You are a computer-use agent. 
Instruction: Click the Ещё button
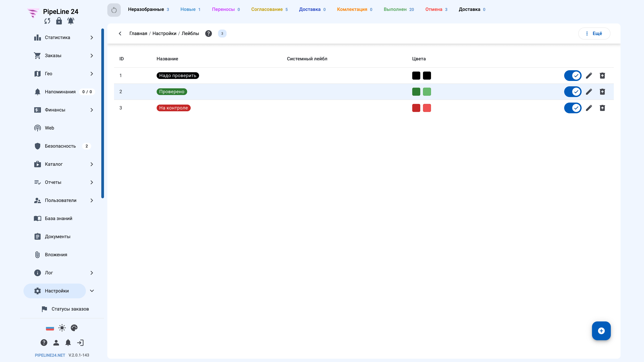click(x=594, y=34)
